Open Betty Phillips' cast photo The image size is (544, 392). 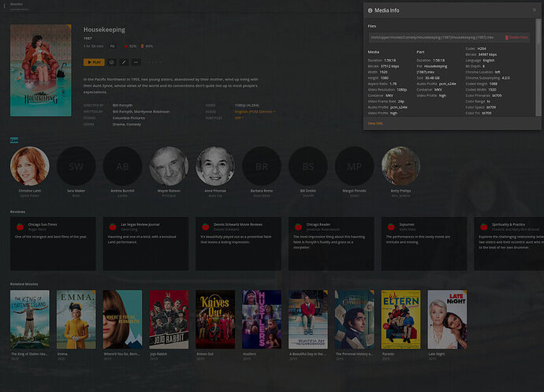coord(401,166)
